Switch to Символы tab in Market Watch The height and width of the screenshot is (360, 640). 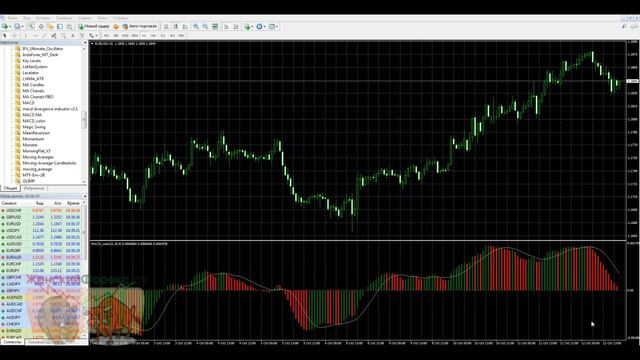click(12, 342)
